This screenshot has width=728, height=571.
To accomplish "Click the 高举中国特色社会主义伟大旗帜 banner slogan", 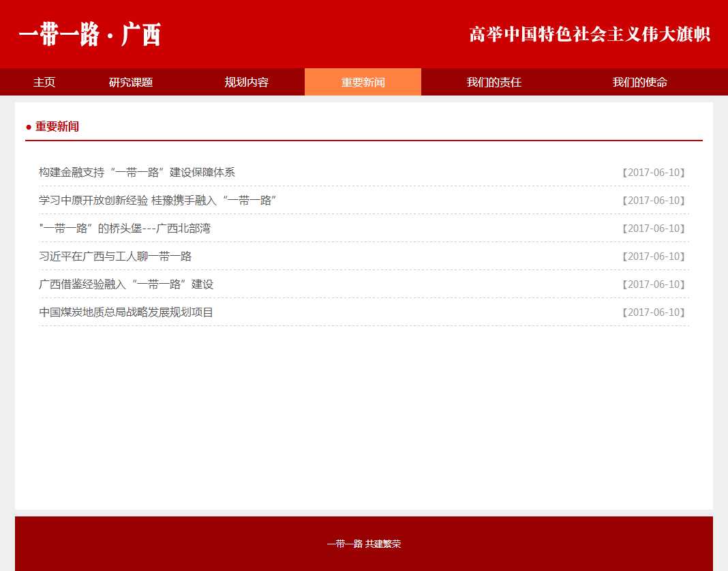I will tap(590, 35).
